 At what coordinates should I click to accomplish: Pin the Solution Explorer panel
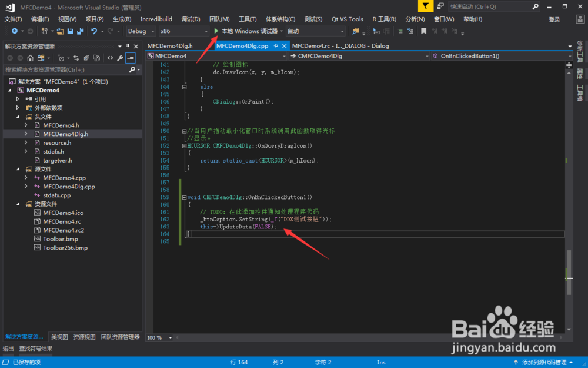(128, 46)
